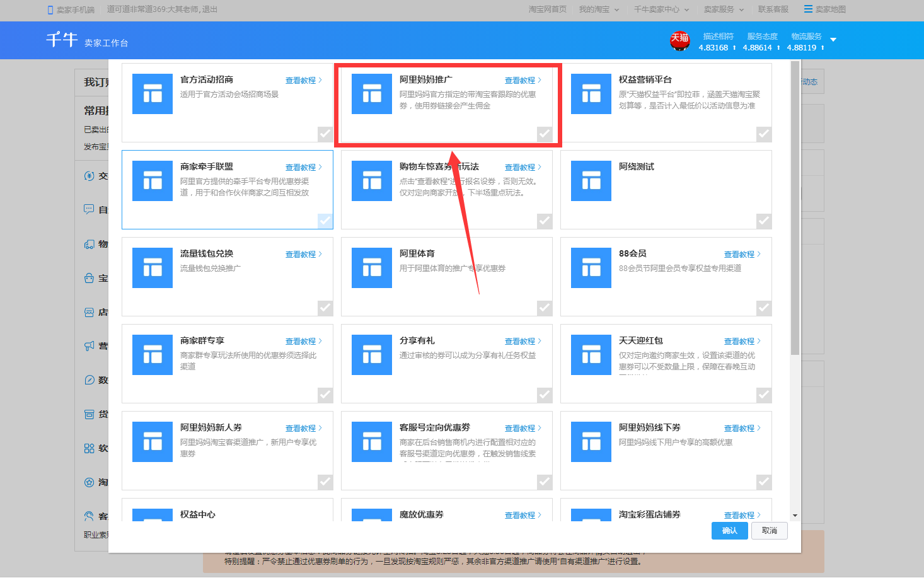Click the 88会员 card icon
This screenshot has width=924, height=578.
pos(591,268)
